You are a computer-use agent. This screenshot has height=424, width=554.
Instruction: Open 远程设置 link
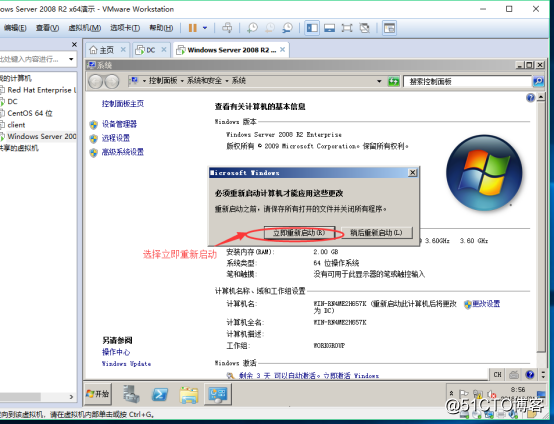pyautogui.click(x=116, y=138)
